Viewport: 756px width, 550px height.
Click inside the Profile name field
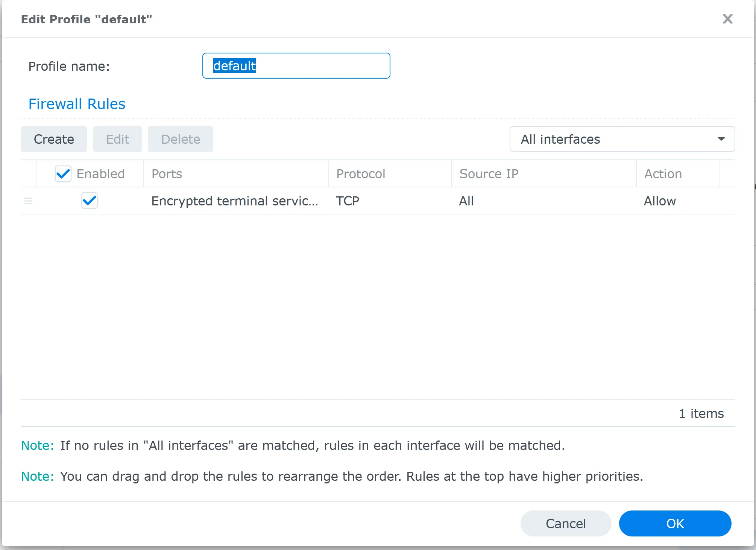click(x=296, y=66)
